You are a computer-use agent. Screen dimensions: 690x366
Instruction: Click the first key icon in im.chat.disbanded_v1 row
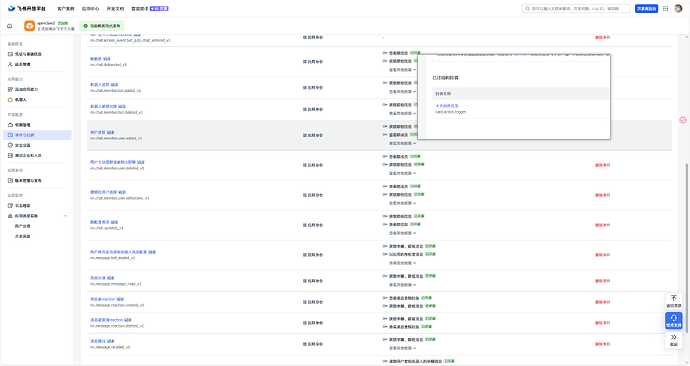(385, 53)
